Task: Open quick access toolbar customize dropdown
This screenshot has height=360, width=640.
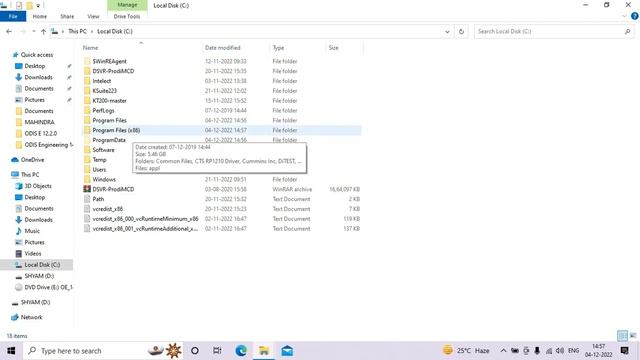Action: (38, 6)
